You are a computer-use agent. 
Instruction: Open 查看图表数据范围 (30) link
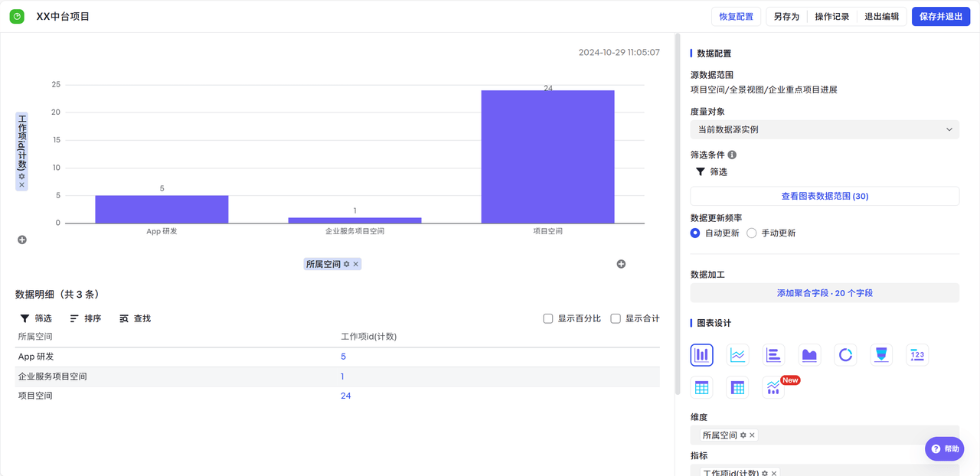point(825,196)
